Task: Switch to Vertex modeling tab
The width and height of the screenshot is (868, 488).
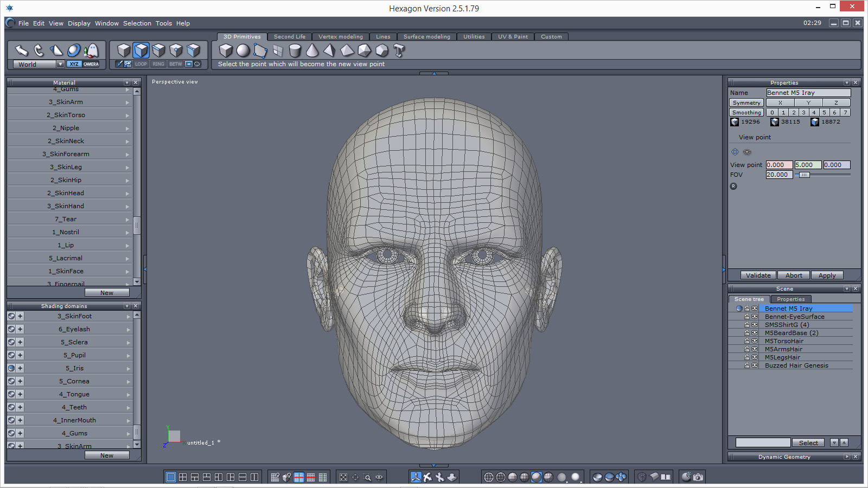Action: click(341, 37)
